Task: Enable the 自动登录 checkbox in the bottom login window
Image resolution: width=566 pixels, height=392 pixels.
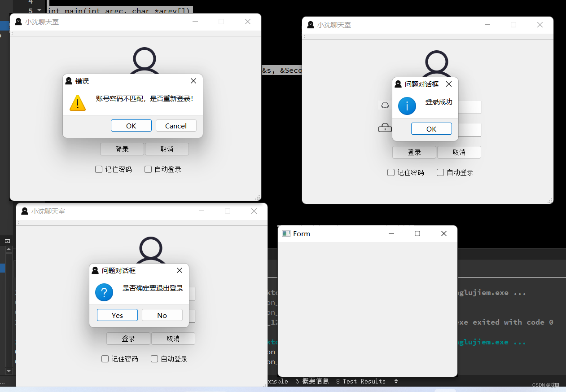Action: (154, 359)
